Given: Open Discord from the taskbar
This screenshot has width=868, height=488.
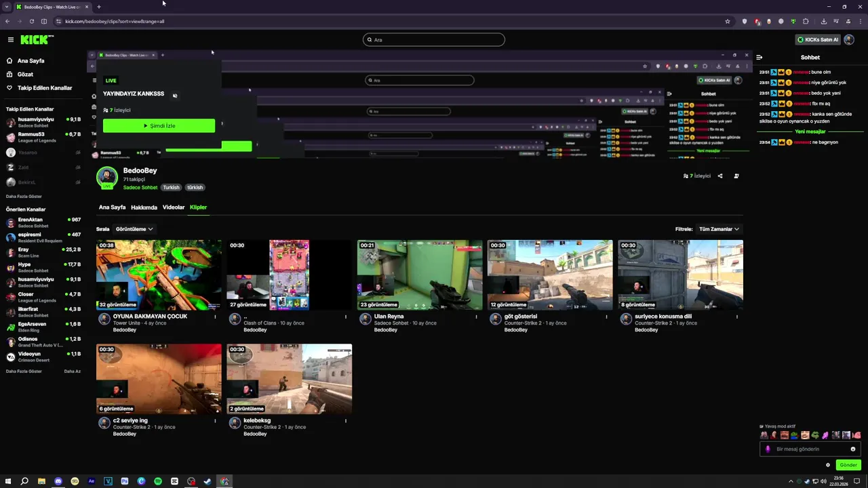Looking at the screenshot, I should [58, 481].
